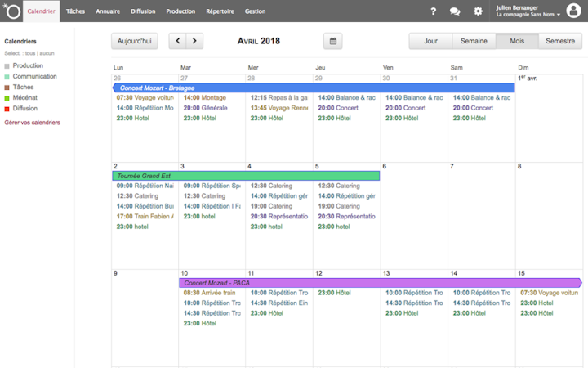Click the Aujourd'hui button

click(x=134, y=41)
